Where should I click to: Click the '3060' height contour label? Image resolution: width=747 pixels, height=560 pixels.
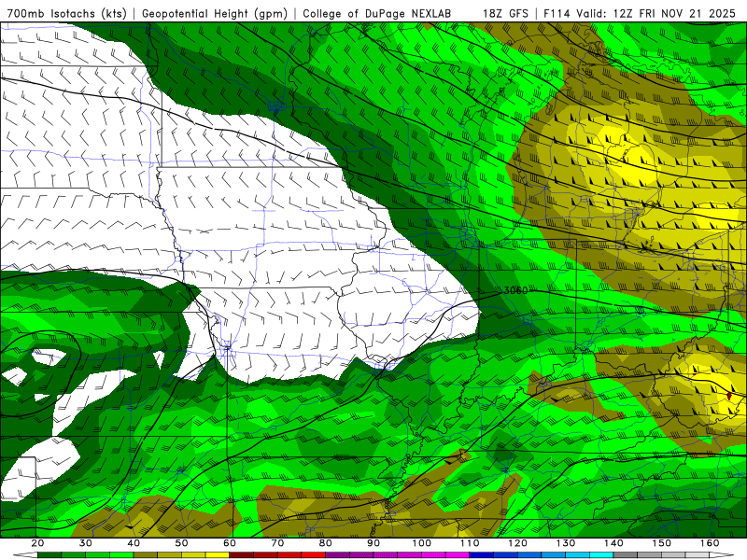click(515, 290)
